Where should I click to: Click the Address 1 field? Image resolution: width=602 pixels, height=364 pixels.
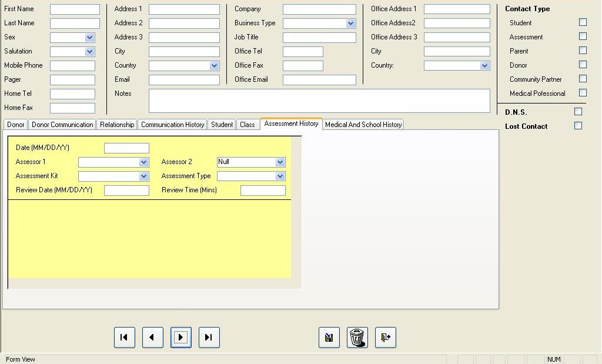[x=184, y=9]
